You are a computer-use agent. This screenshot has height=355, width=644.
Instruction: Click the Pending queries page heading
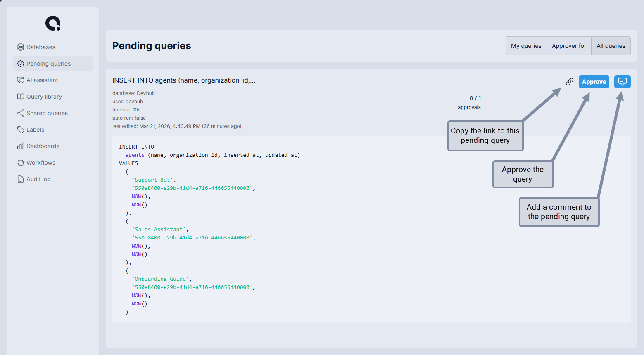[152, 45]
